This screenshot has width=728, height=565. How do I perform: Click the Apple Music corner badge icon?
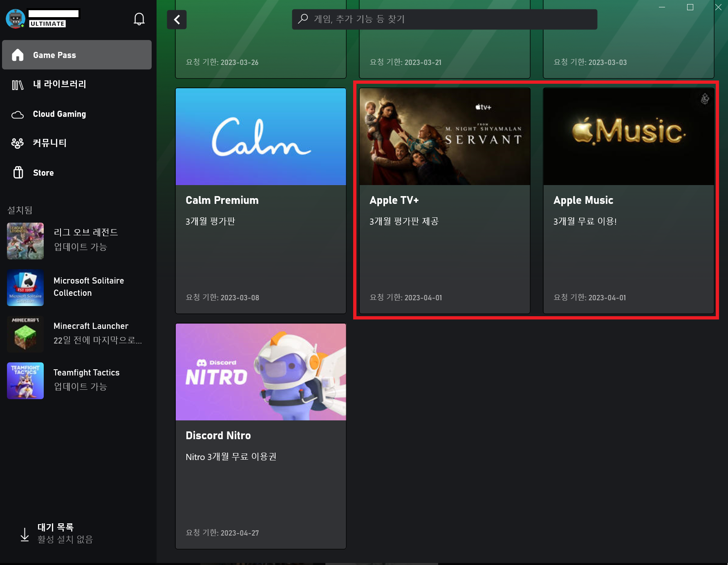(x=705, y=98)
